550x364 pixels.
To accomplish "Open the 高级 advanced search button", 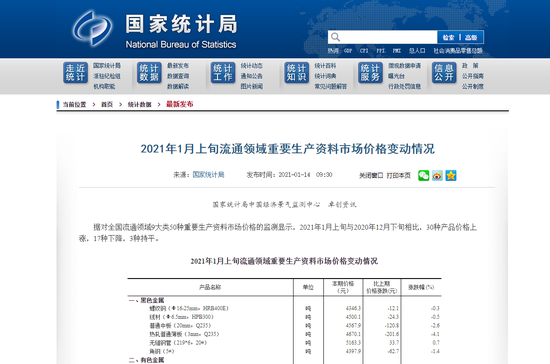I will tap(471, 38).
